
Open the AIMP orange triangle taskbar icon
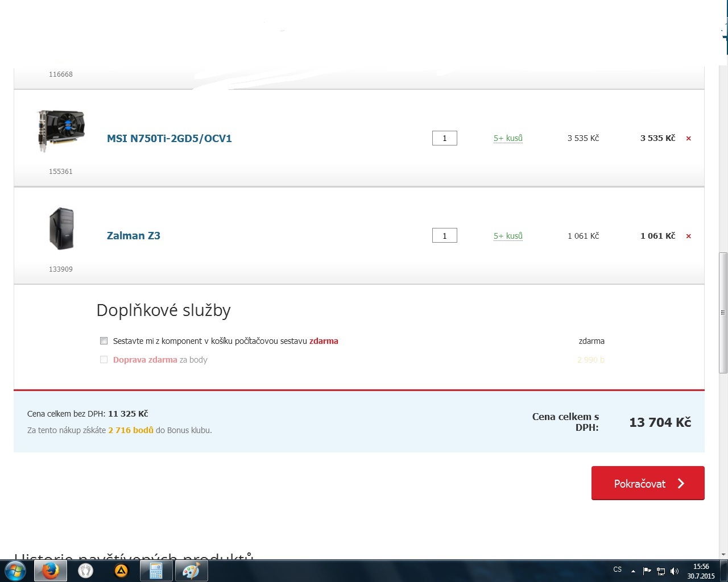click(121, 571)
